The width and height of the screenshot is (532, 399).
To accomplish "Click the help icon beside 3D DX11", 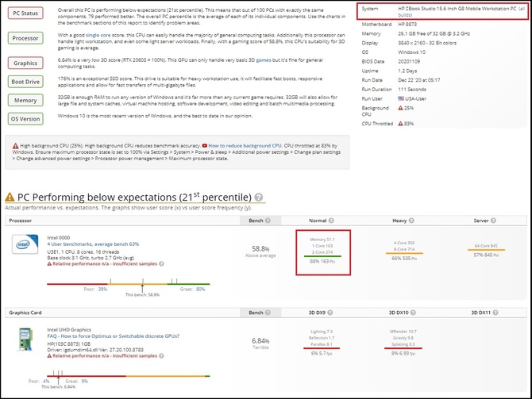I will click(x=495, y=313).
